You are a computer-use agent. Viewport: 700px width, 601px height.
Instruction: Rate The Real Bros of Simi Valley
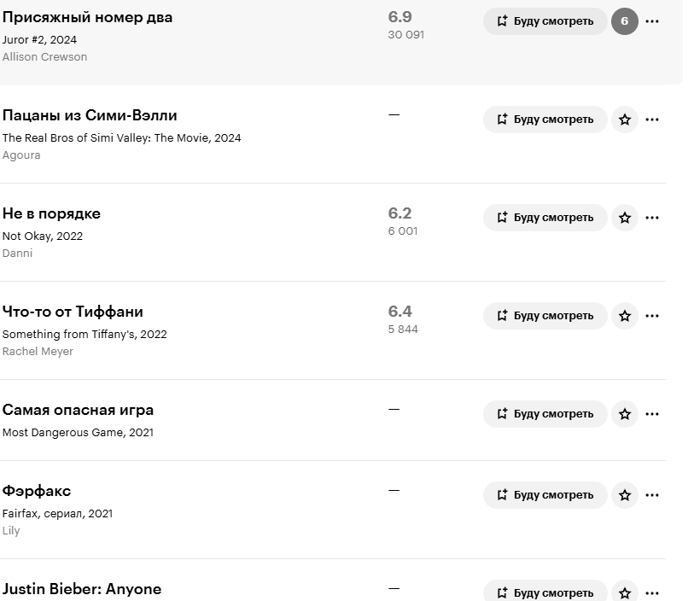click(x=625, y=120)
